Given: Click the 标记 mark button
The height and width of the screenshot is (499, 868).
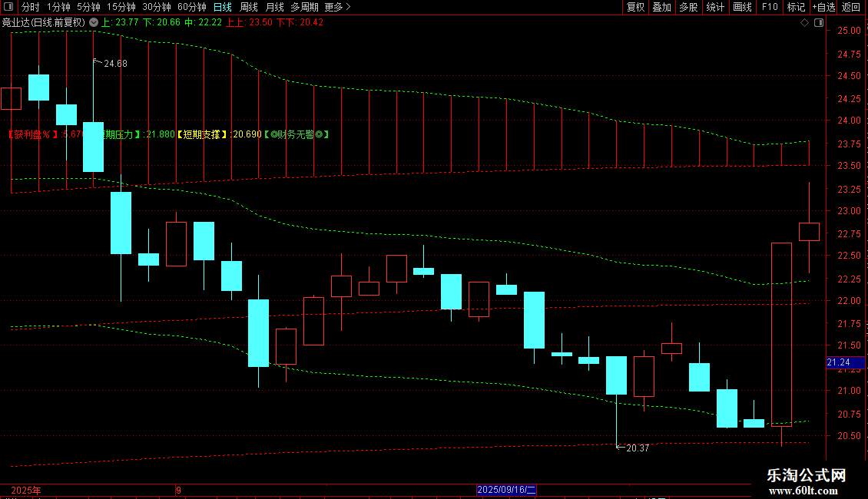Looking at the screenshot, I should tap(796, 7).
